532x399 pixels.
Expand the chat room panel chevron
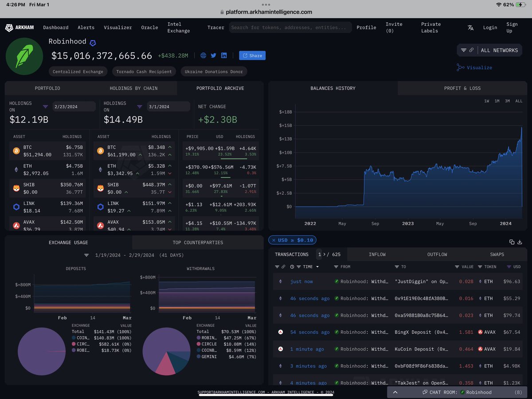tap(395, 392)
